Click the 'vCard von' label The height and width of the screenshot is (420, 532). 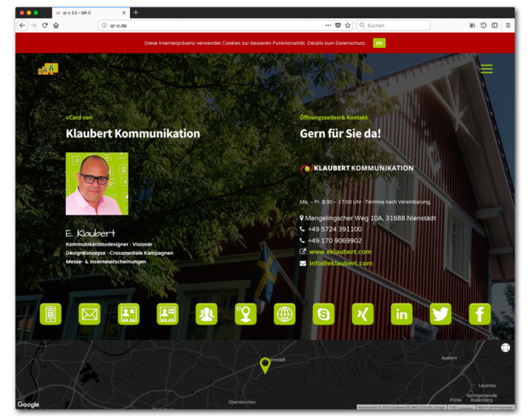point(79,118)
